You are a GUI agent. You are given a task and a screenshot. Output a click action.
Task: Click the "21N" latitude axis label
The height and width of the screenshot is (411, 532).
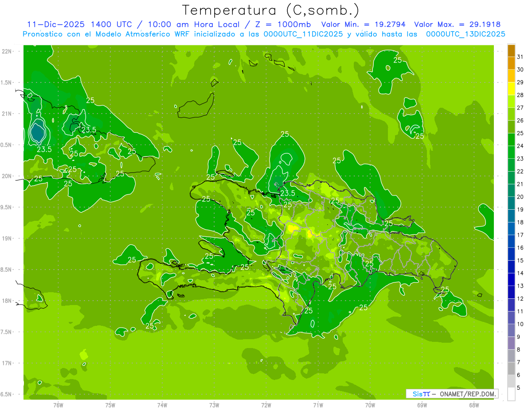[7, 114]
